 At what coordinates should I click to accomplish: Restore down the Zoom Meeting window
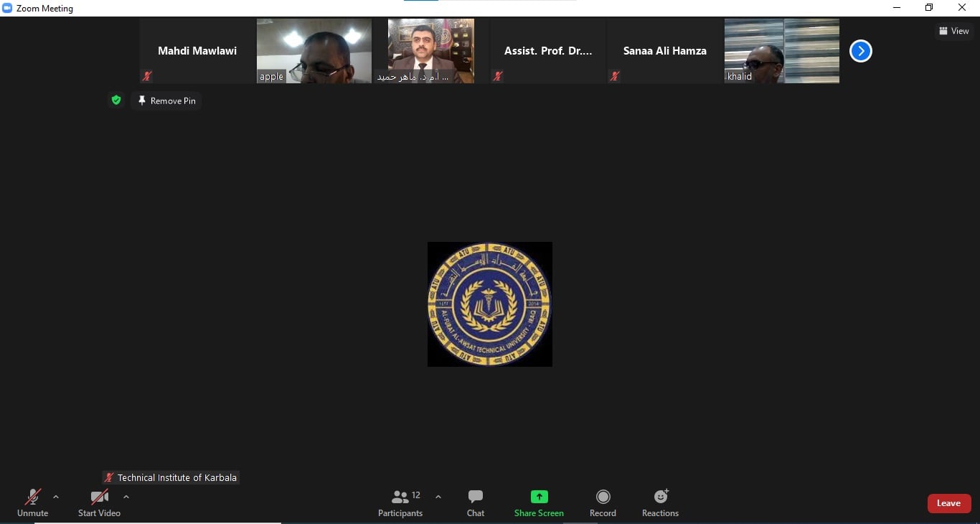pyautogui.click(x=929, y=8)
